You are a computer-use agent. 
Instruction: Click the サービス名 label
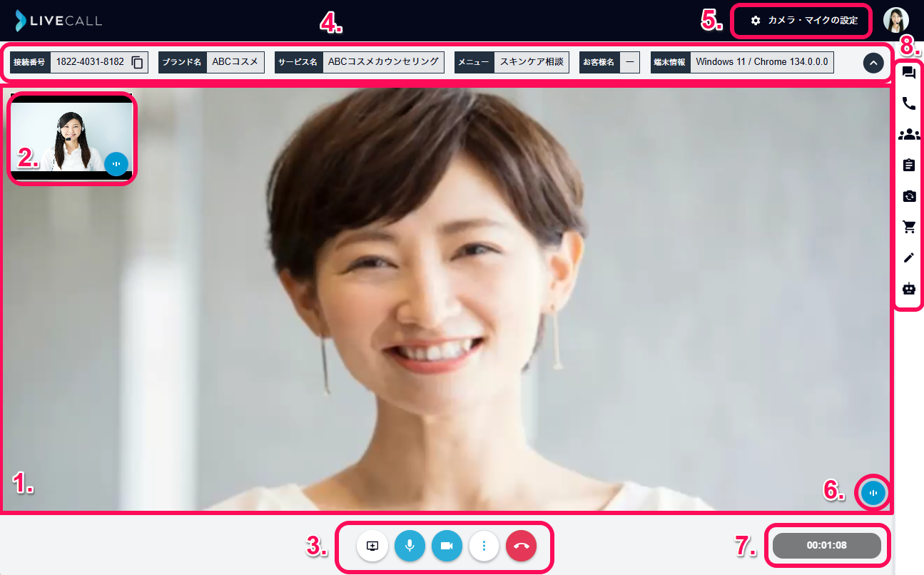coord(298,62)
